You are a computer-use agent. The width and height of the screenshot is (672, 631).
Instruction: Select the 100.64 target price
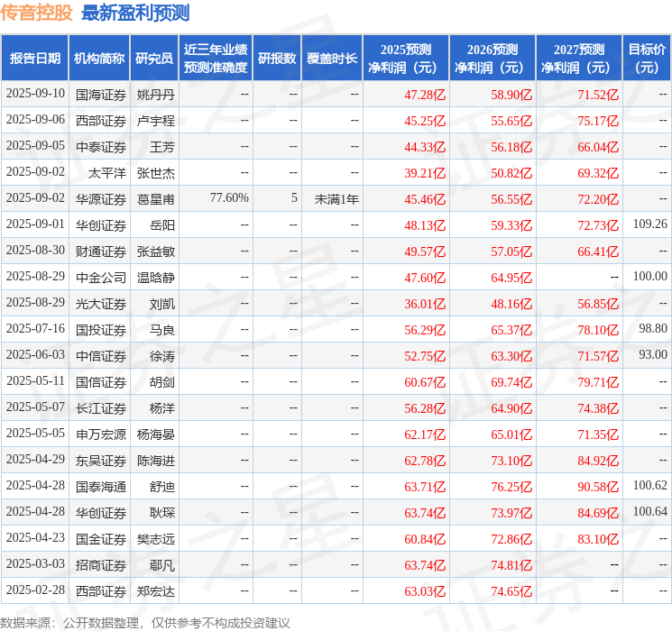[x=650, y=511]
